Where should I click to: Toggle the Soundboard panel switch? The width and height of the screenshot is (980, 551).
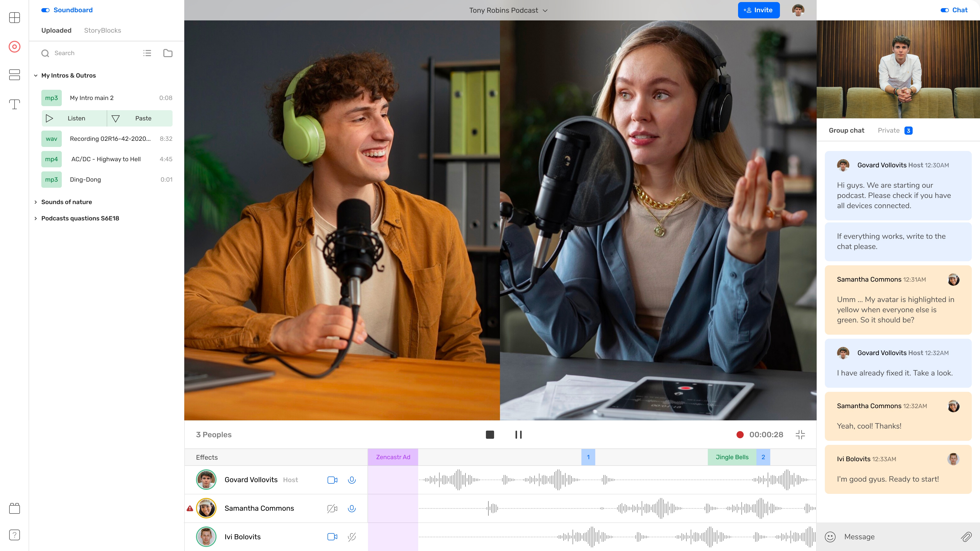(x=45, y=10)
